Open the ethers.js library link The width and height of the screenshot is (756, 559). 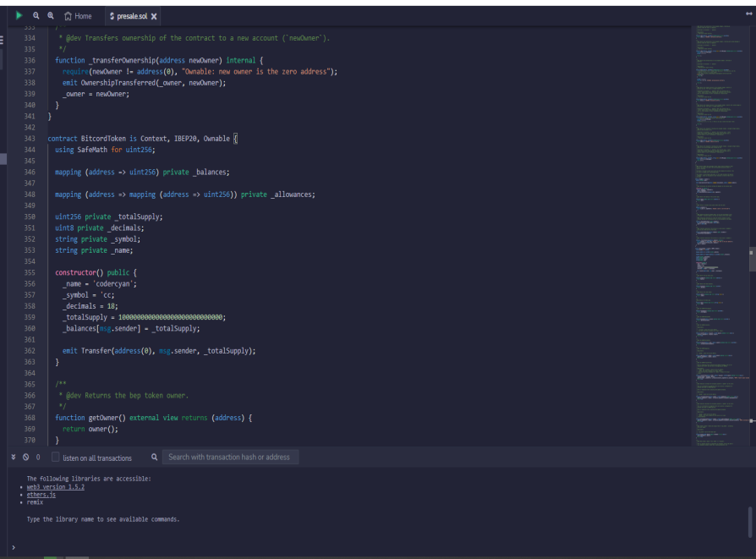tap(41, 495)
